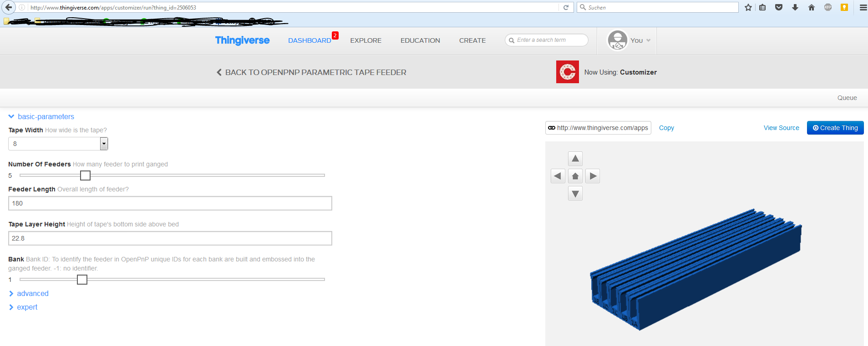Reload the page with the refresh icon
Screen dimensions: 868x346
coord(566,7)
